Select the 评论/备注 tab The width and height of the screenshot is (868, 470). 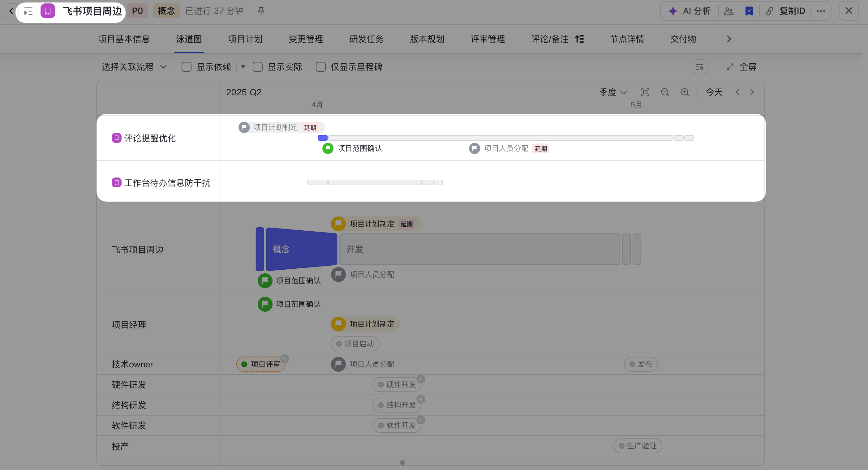click(550, 39)
